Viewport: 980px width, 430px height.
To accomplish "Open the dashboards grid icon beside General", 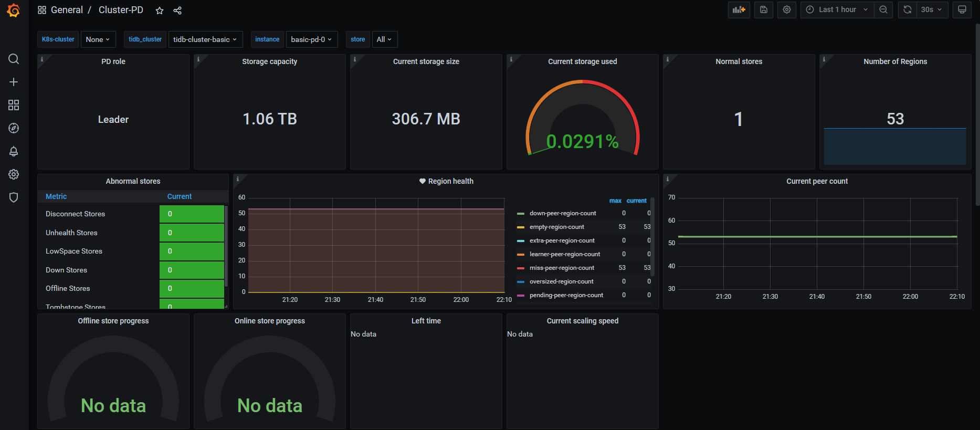I will click(x=42, y=10).
